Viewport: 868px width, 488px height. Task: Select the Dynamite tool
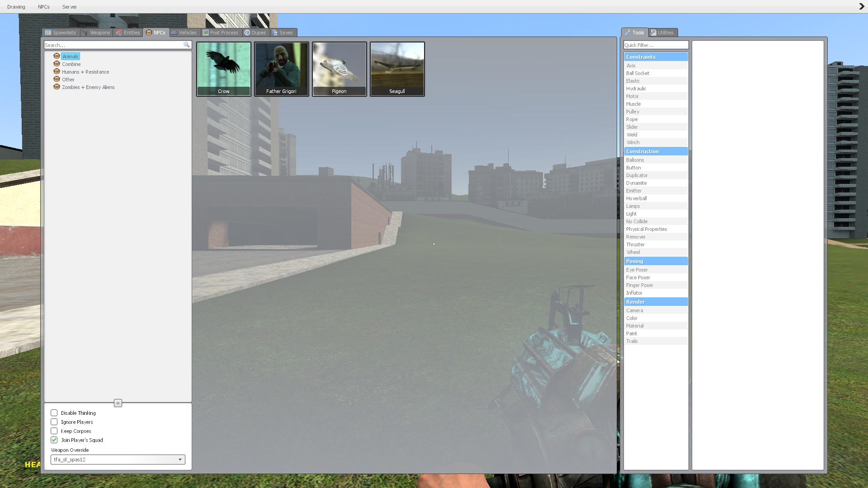click(x=656, y=183)
